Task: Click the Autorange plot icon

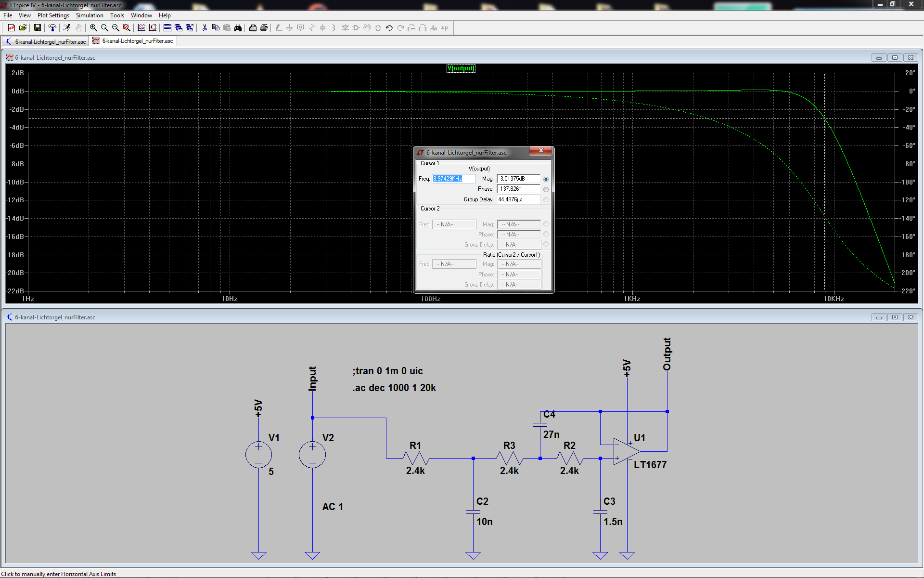Action: [153, 28]
